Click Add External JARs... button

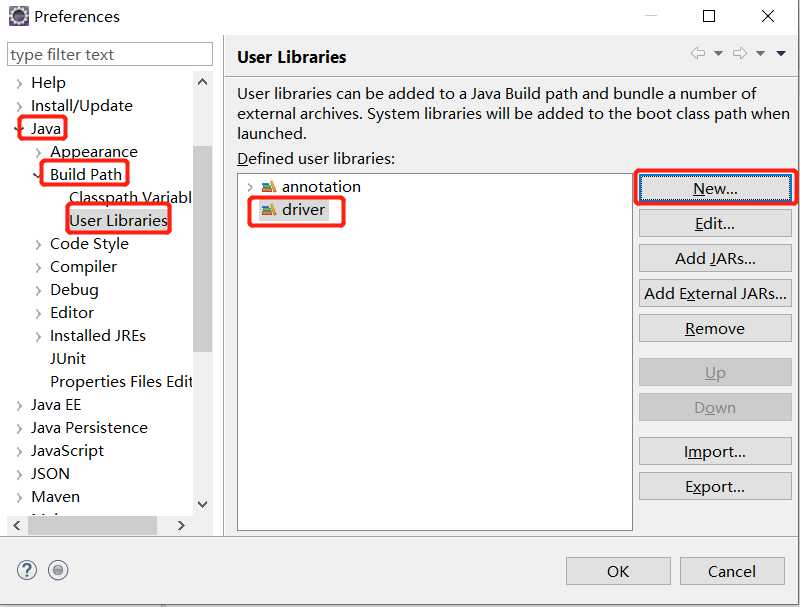pyautogui.click(x=715, y=293)
